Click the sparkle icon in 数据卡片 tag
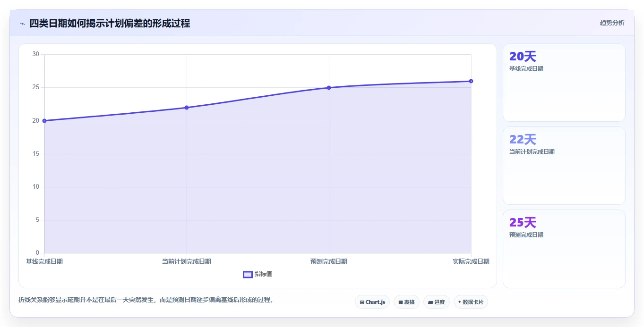Image resolution: width=644 pixels, height=327 pixels. (460, 302)
